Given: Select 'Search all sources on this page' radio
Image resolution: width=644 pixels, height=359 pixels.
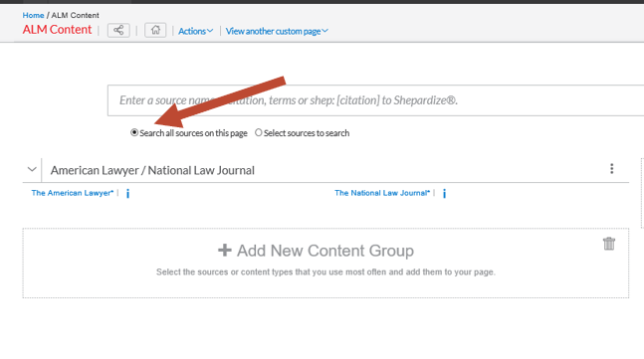Looking at the screenshot, I should pyautogui.click(x=134, y=132).
